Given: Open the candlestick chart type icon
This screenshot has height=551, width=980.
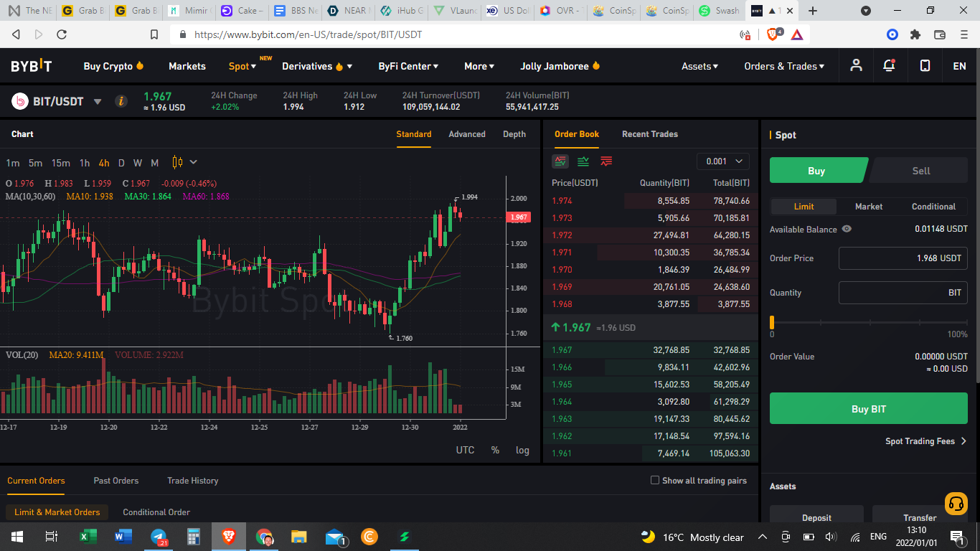Looking at the screenshot, I should (x=178, y=162).
